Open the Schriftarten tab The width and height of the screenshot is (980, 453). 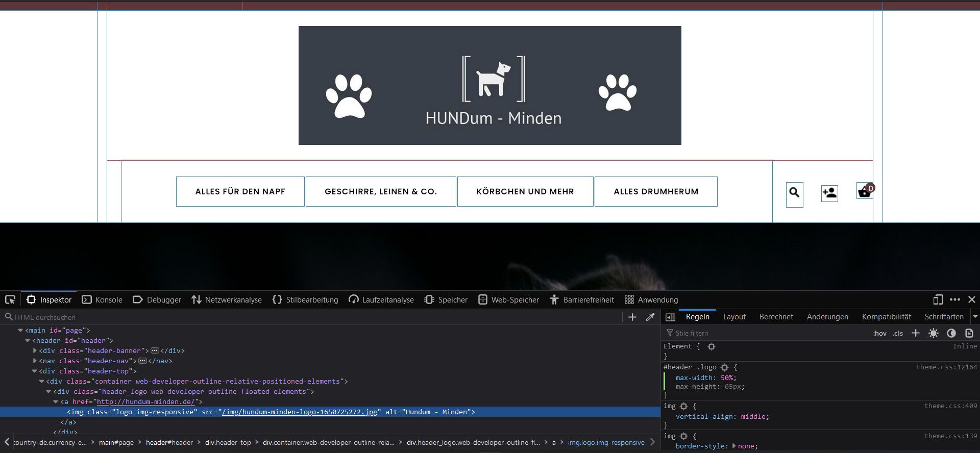(944, 317)
